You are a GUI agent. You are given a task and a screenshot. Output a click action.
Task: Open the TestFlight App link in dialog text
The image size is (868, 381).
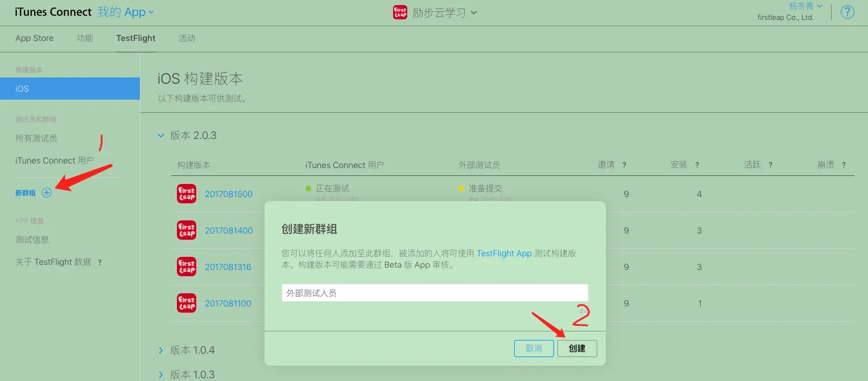[x=504, y=253]
